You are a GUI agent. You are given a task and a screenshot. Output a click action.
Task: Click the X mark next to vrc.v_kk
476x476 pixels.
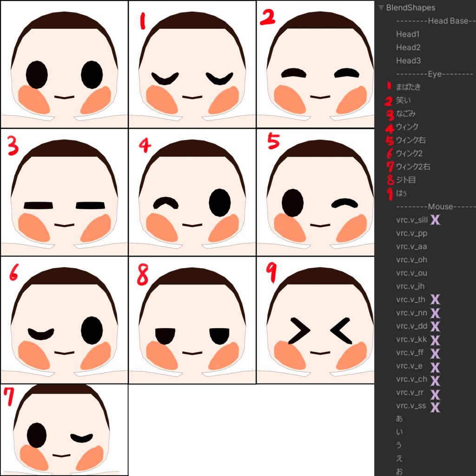[435, 339]
